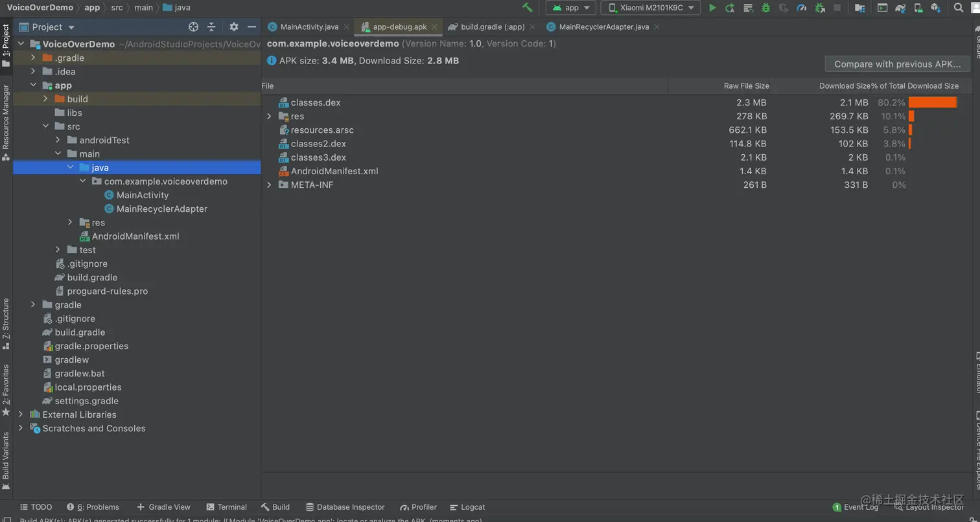Open the Logcat tool window
The height and width of the screenshot is (522, 980).
[x=467, y=507]
